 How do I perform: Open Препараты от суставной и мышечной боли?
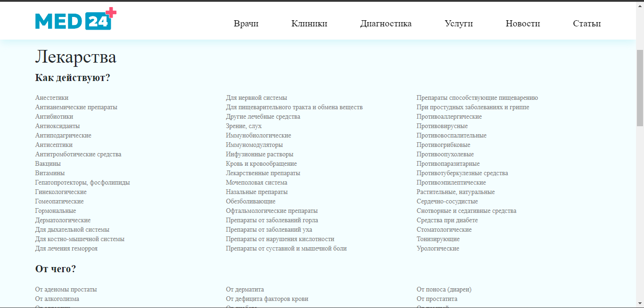[x=286, y=249]
